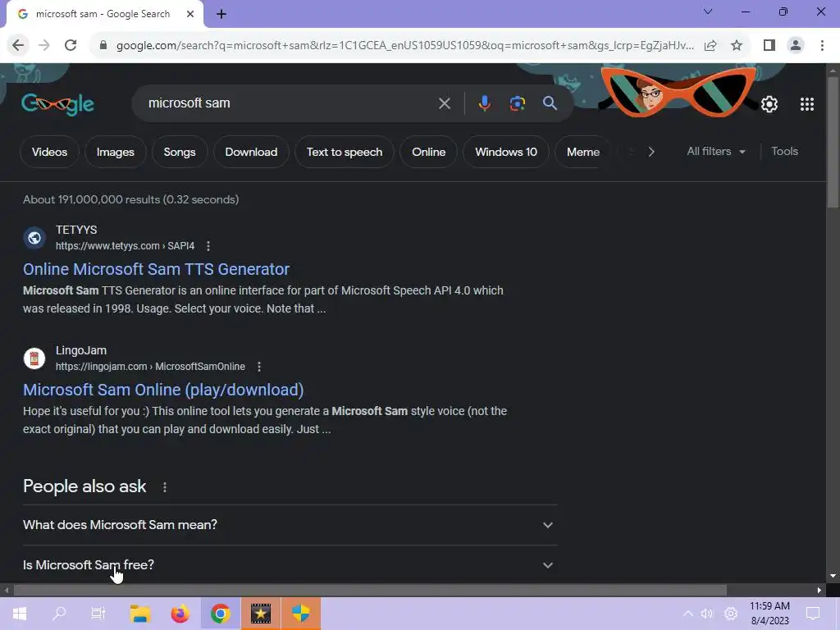
Task: Click the horizontal scrollbar thumb
Action: pos(370,590)
